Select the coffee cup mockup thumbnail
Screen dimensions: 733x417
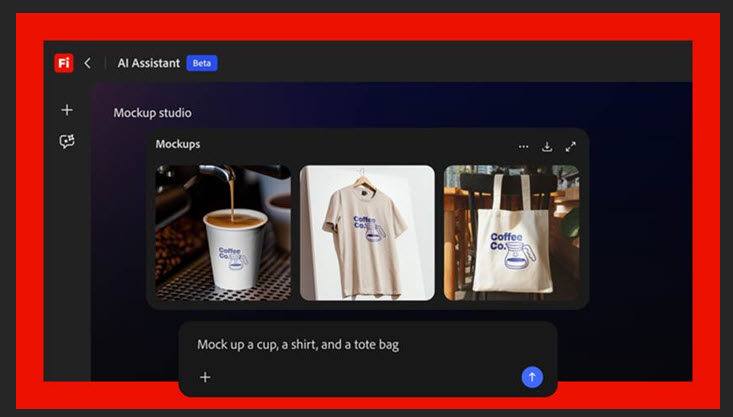click(223, 233)
